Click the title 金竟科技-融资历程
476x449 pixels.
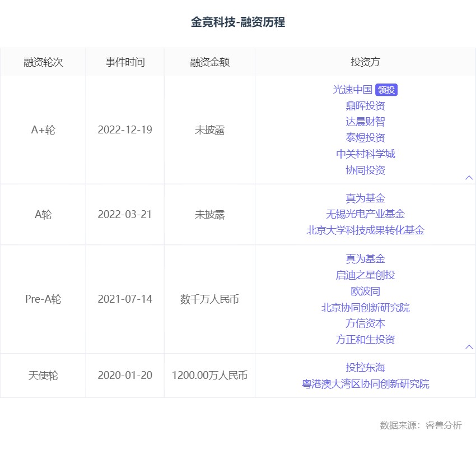click(238, 22)
